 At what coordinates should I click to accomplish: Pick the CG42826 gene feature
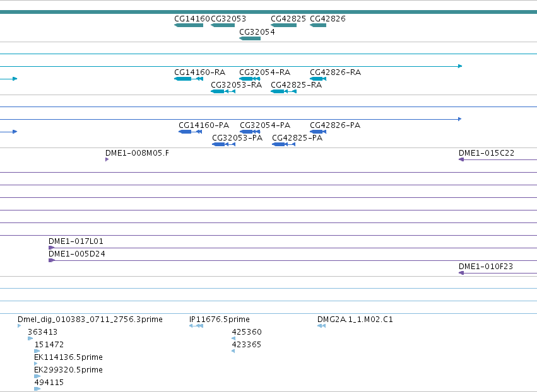pos(318,25)
